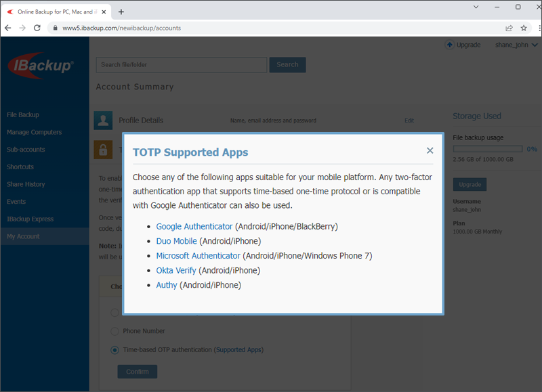Screen dimensions: 542x392
Task: Close the Online Backup browser tab
Action: (x=104, y=12)
